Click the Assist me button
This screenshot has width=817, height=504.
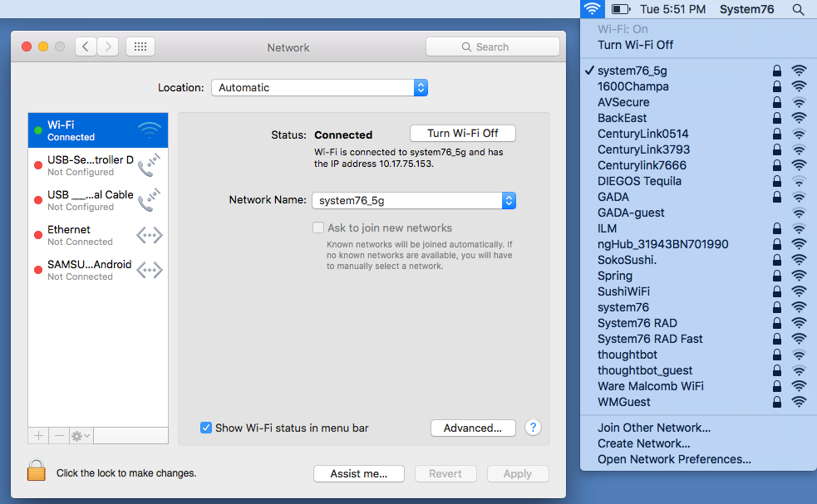(358, 473)
